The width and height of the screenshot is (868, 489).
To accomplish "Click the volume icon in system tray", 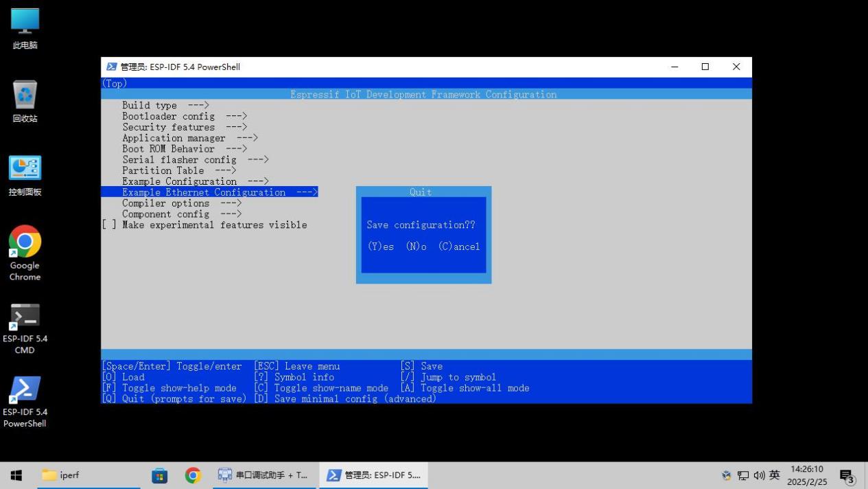I will 759,475.
